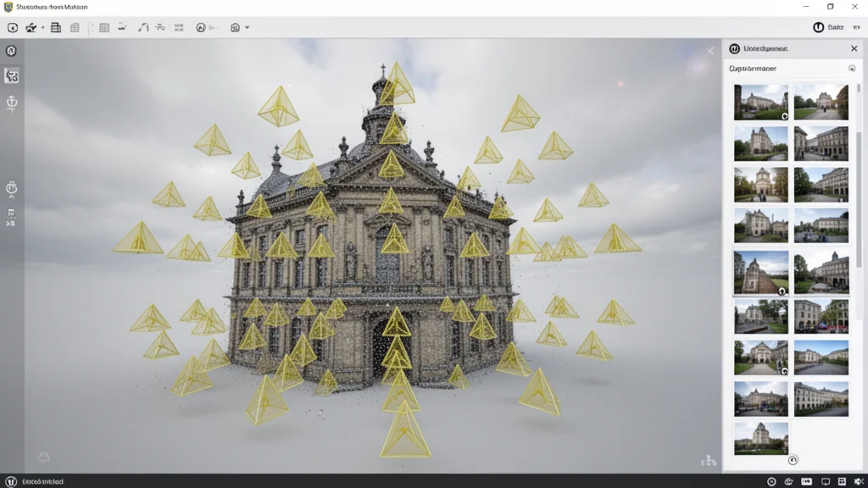Toggle the sparkle icon at the viewport's top-right corner
Viewport: 868px width, 488px height.
(x=710, y=51)
